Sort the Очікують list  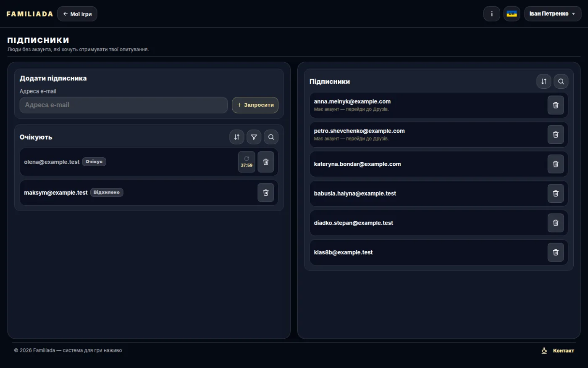[237, 137]
